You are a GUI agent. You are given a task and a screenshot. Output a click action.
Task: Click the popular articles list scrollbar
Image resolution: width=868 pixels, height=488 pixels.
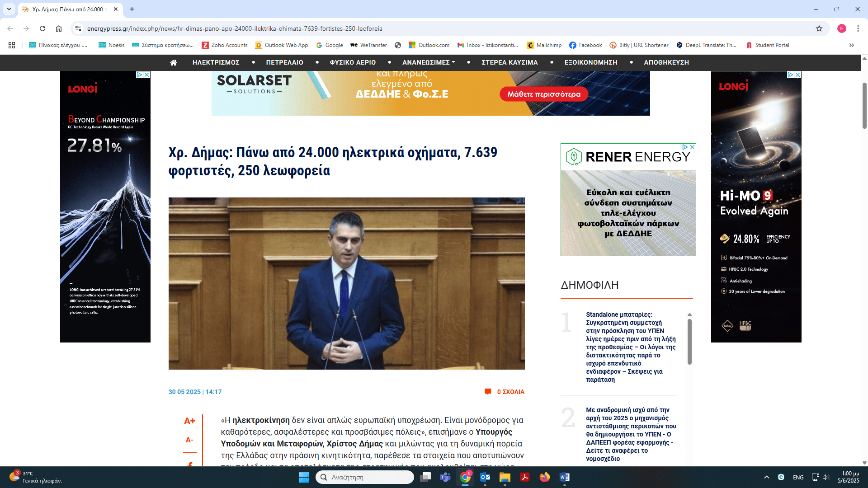(x=689, y=342)
